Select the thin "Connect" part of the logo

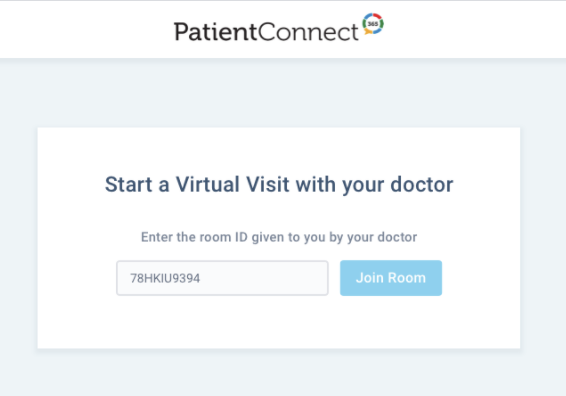[x=308, y=31]
